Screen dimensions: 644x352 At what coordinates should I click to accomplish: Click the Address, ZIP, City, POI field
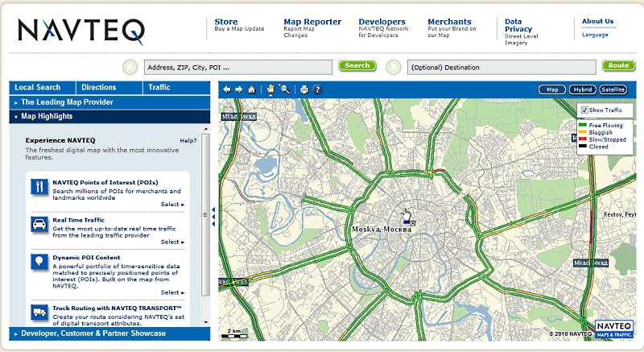coord(237,68)
